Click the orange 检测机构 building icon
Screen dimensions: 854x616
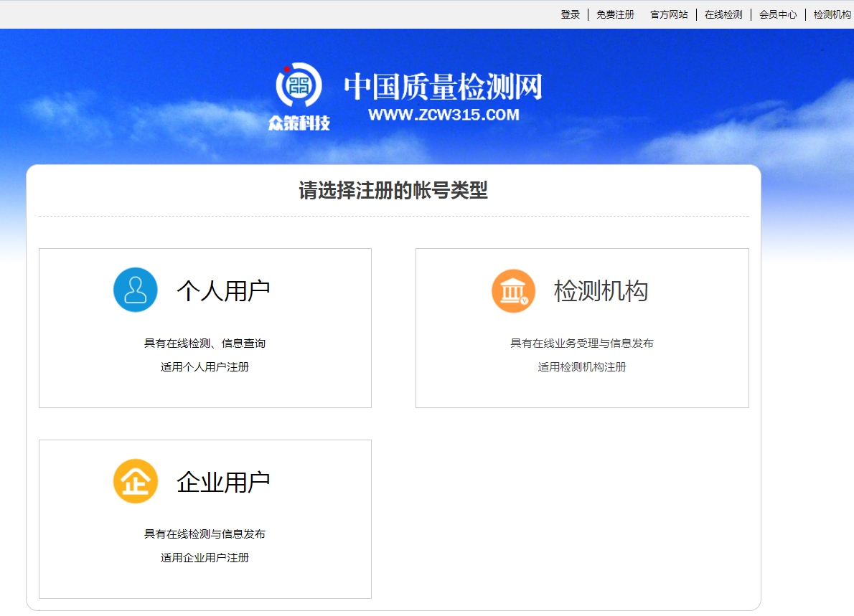[513, 290]
